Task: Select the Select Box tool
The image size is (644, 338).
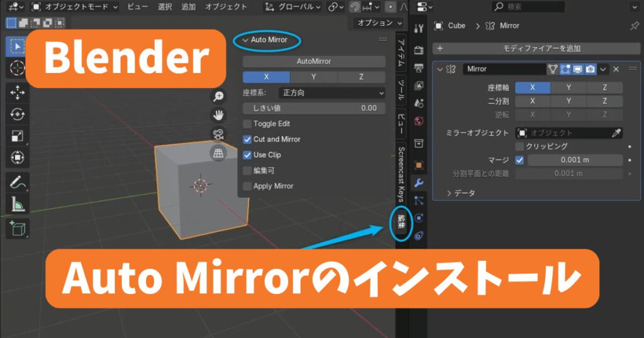Action: (17, 46)
